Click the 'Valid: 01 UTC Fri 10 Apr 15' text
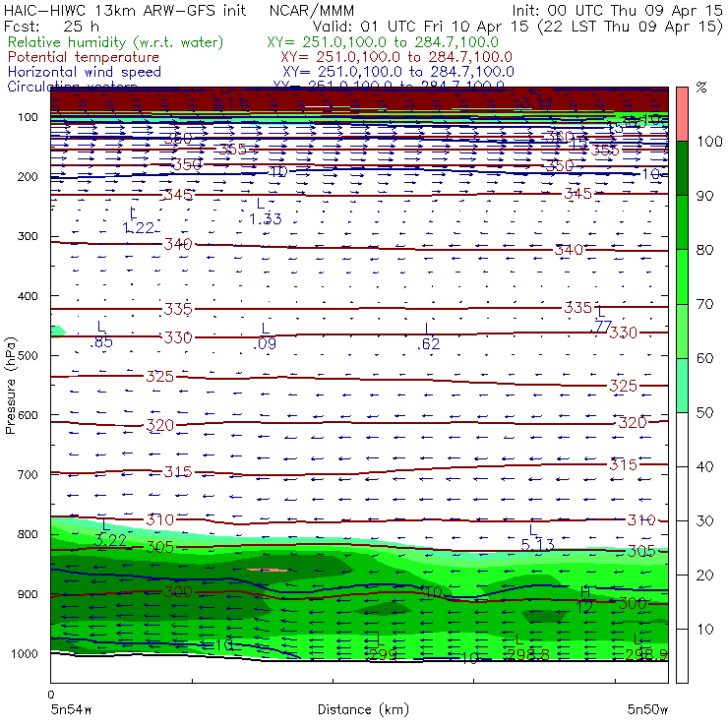This screenshot has height=728, width=728. 420,26
